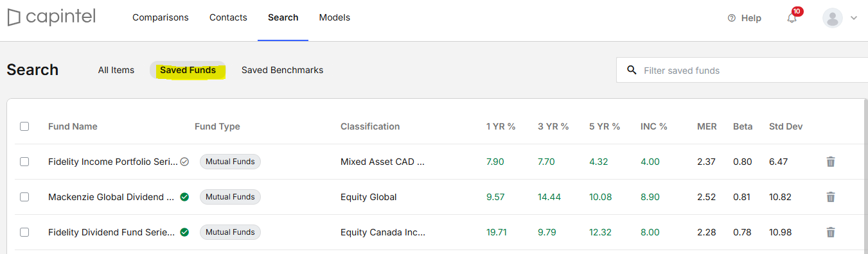
Task: Click the green check on Mackenzie Global Dividend
Action: click(x=184, y=197)
